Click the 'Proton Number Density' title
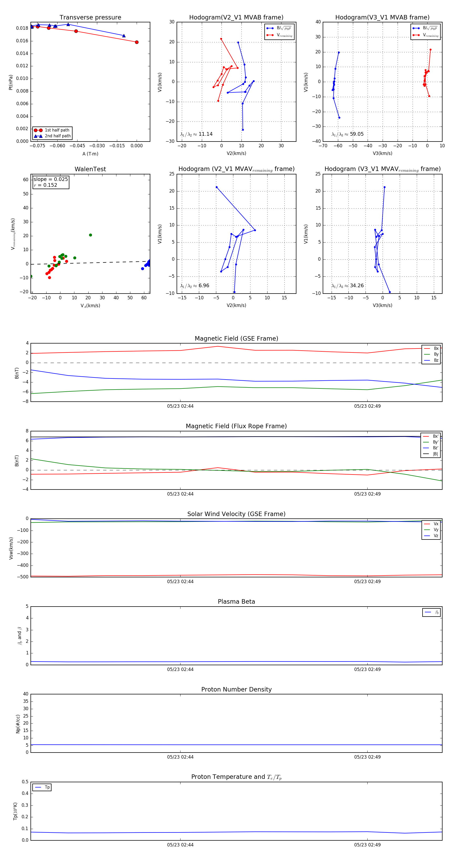Image resolution: width=473 pixels, height=868 pixels. (x=236, y=689)
